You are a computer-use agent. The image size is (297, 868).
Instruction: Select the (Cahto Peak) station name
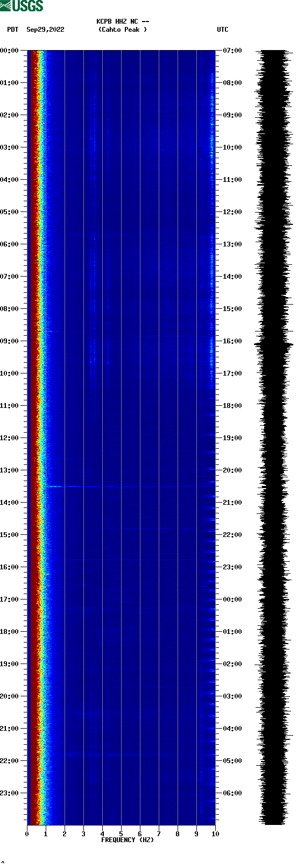123,30
